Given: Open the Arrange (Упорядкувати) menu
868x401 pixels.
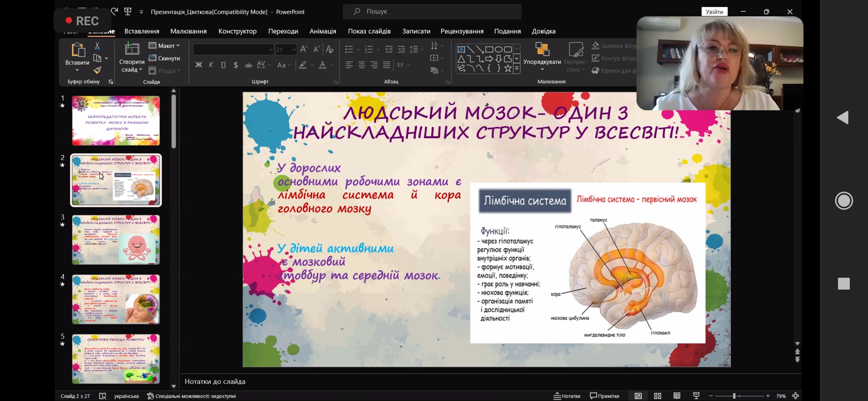Looking at the screenshot, I should click(542, 57).
